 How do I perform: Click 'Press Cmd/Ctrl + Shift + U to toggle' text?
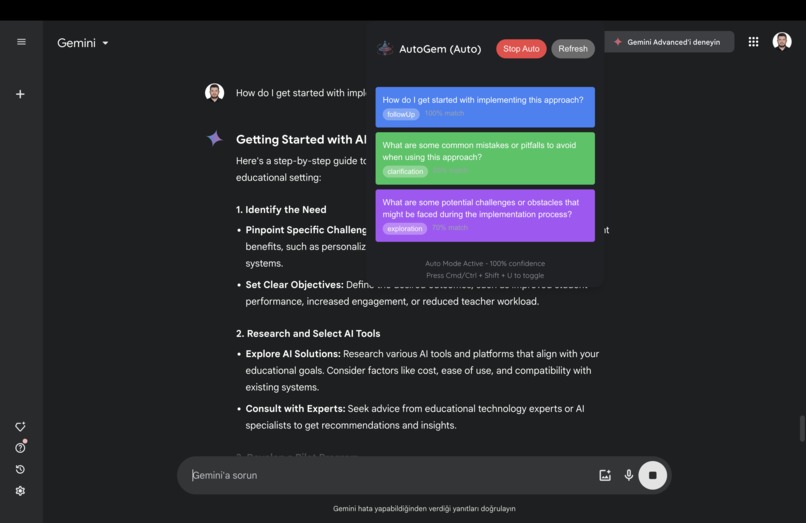point(485,275)
